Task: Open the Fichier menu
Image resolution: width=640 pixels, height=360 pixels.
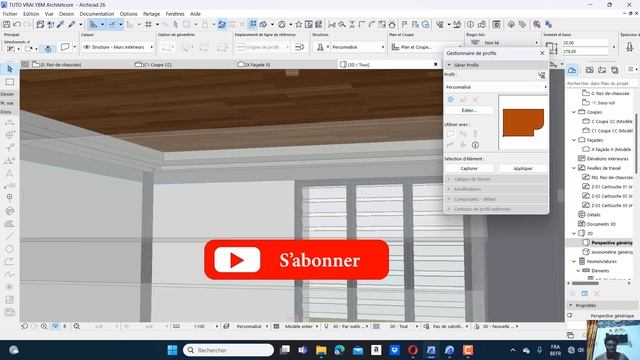Action: [x=10, y=14]
